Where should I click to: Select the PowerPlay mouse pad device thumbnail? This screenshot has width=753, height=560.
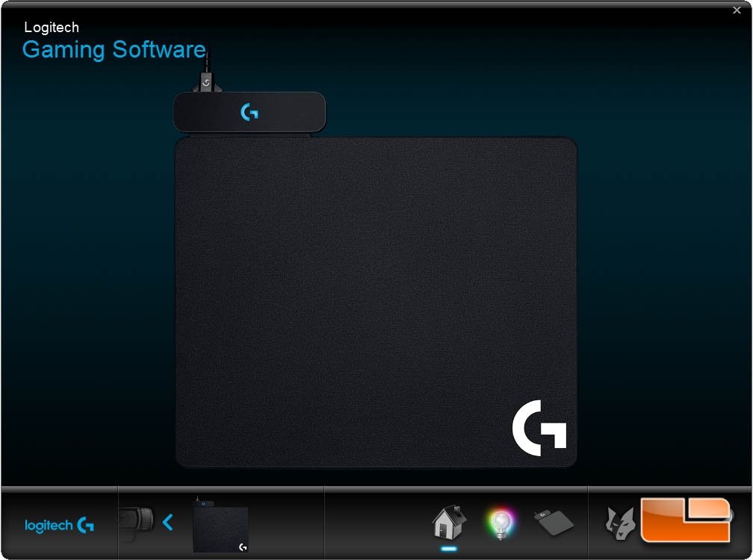point(220,526)
